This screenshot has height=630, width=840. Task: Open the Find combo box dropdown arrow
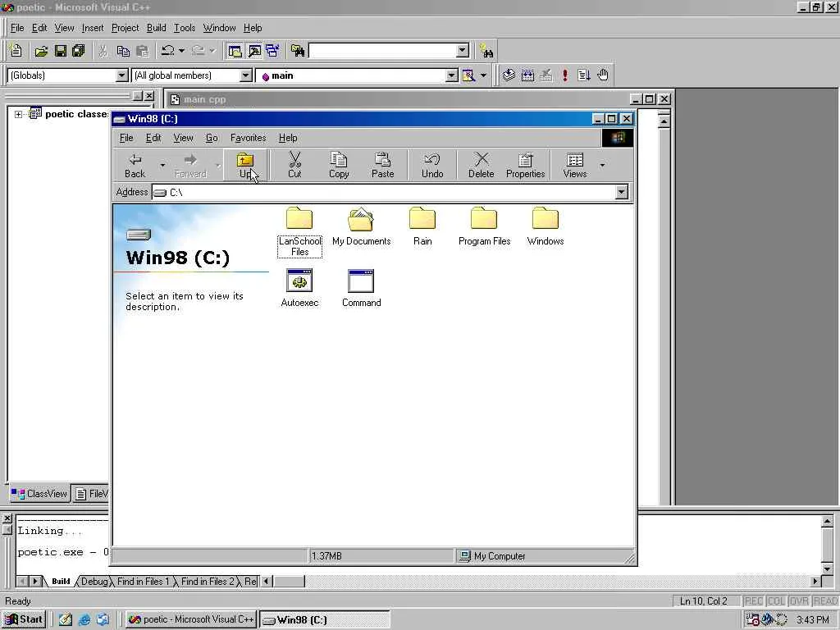463,51
